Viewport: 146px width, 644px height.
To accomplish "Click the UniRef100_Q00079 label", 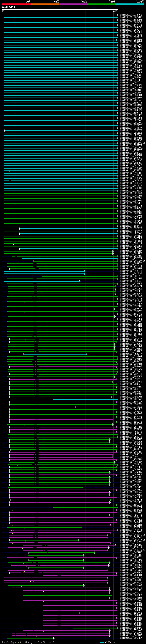I will (x=131, y=593).
